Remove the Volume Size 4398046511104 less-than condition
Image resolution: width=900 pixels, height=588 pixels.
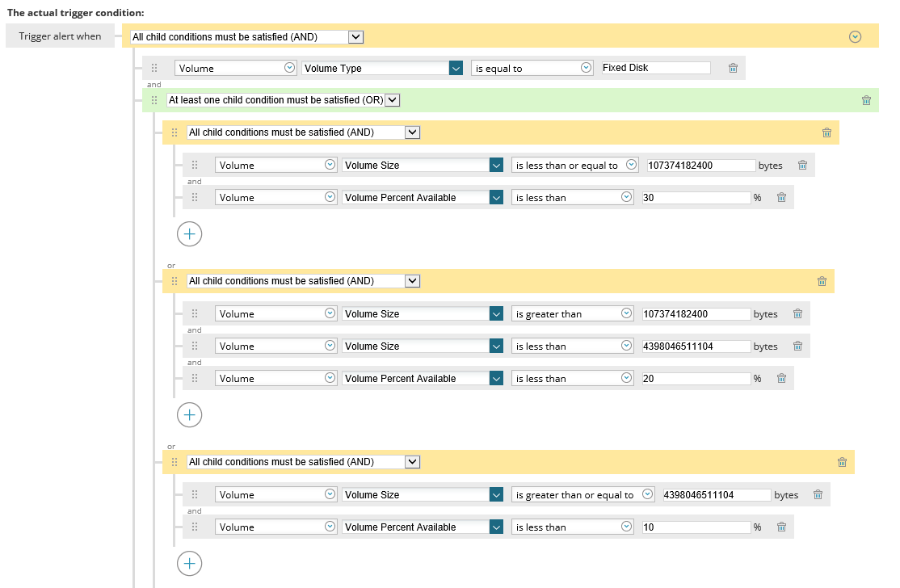point(797,346)
